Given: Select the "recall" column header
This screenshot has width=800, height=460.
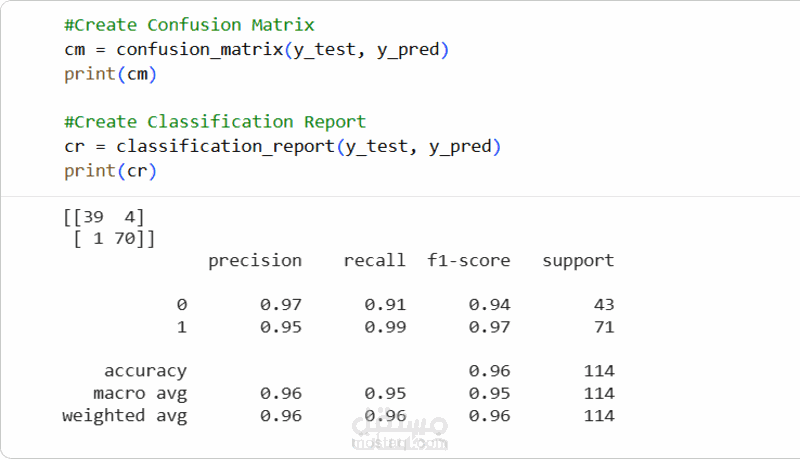Looking at the screenshot, I should (x=374, y=261).
